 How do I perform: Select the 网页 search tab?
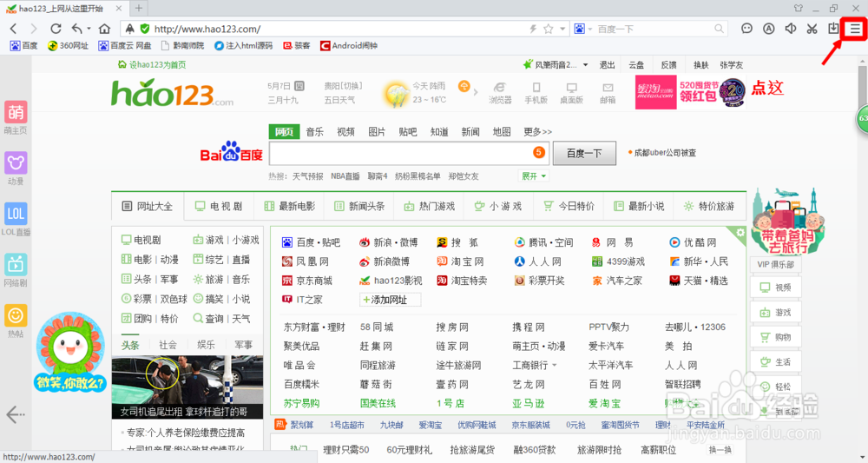tap(284, 132)
